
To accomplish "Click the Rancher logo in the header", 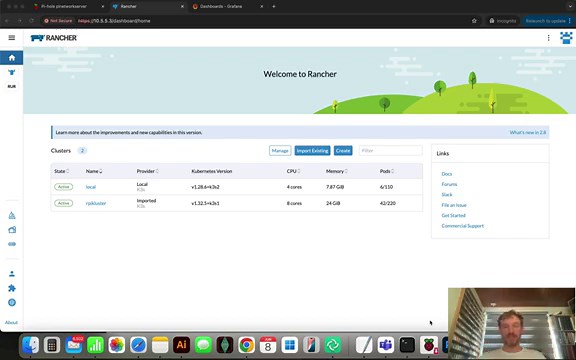I will [x=54, y=38].
